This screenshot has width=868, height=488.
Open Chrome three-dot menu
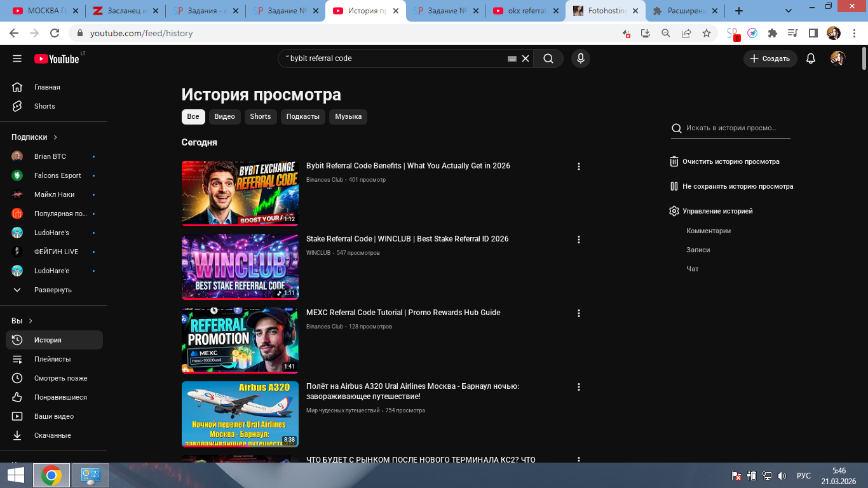tap(853, 33)
